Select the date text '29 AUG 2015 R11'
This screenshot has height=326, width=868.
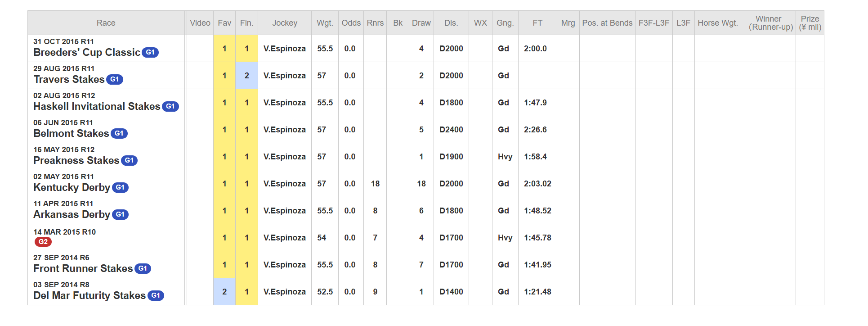pos(64,68)
